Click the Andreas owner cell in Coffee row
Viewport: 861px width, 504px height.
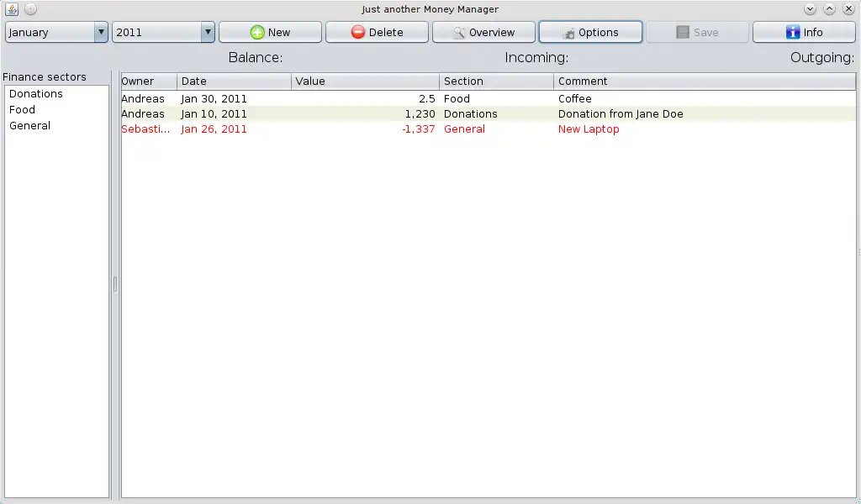(x=149, y=99)
